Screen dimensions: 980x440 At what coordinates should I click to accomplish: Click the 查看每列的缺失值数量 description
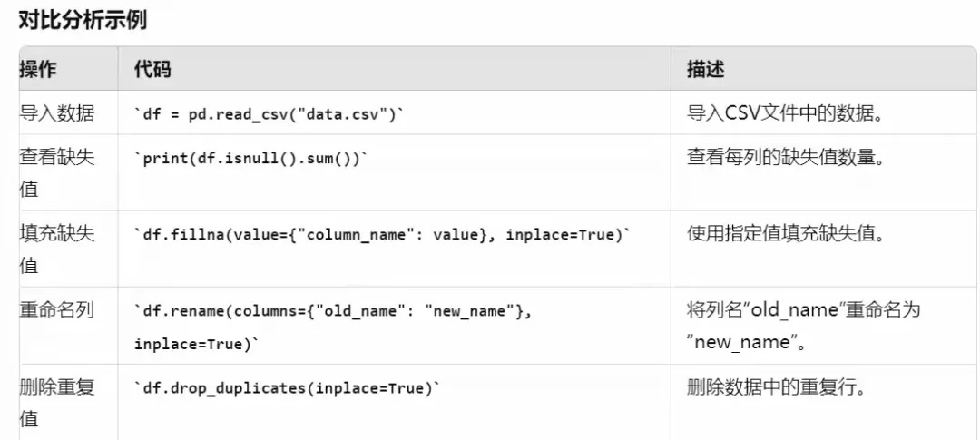[786, 158]
